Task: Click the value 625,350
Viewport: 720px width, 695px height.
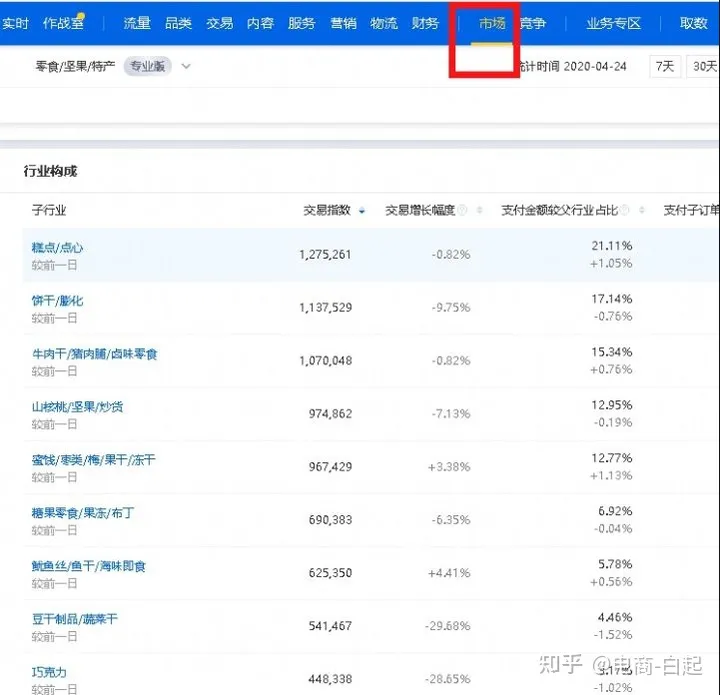Action: click(330, 573)
